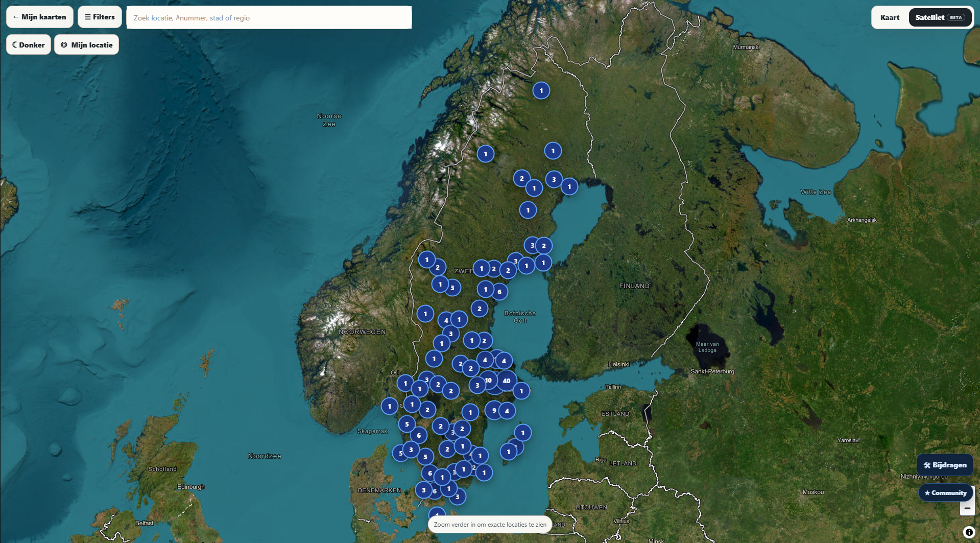The image size is (980, 543).
Task: Click the FINLAND country label
Action: point(634,286)
